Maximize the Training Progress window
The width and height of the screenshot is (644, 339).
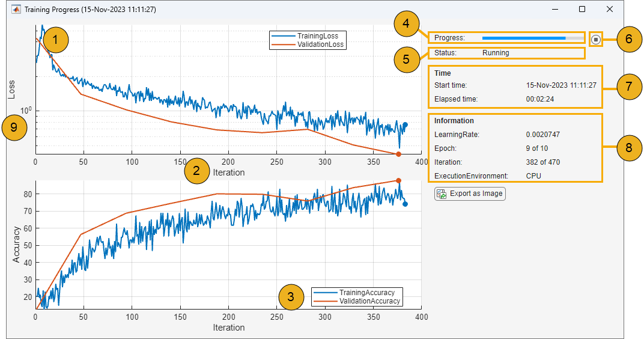582,10
